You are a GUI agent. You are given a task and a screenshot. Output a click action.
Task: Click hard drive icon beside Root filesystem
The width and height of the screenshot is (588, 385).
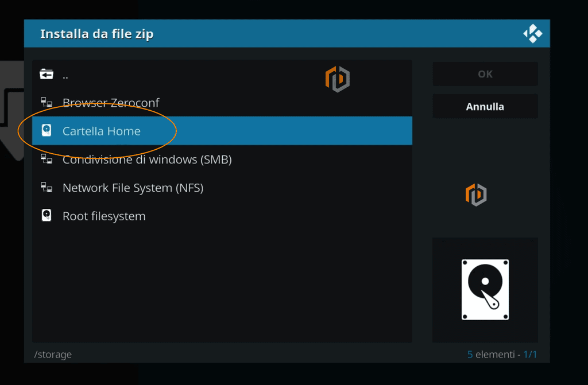click(47, 215)
